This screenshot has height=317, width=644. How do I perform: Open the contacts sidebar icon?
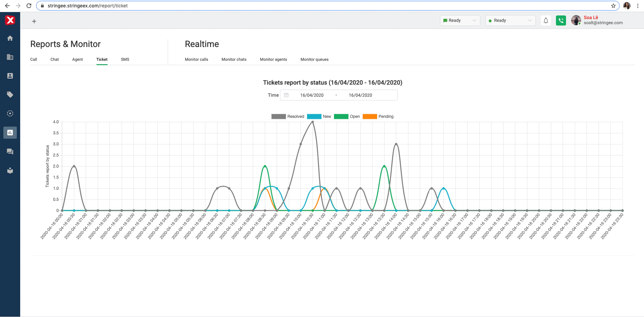10,76
